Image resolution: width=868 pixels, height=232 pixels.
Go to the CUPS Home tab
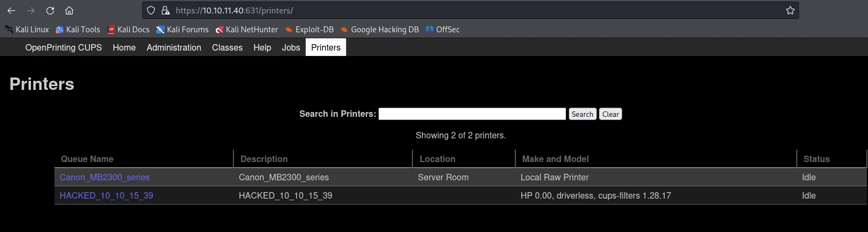point(124,47)
